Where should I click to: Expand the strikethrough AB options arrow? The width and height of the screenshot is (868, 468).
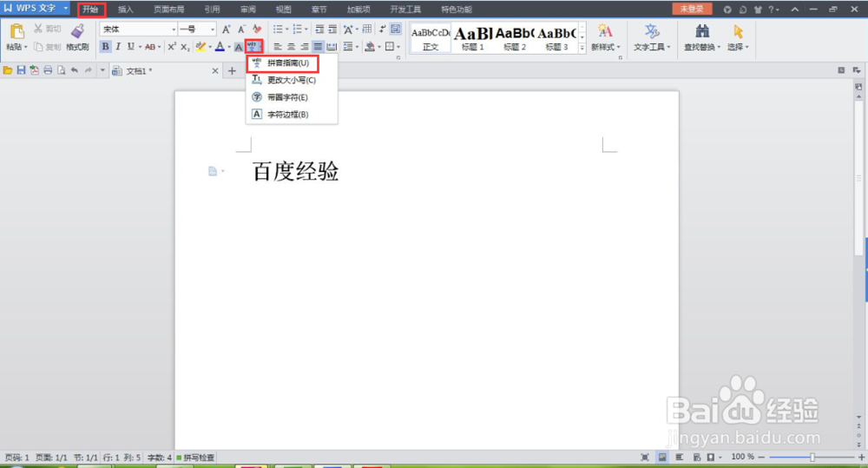tap(160, 47)
